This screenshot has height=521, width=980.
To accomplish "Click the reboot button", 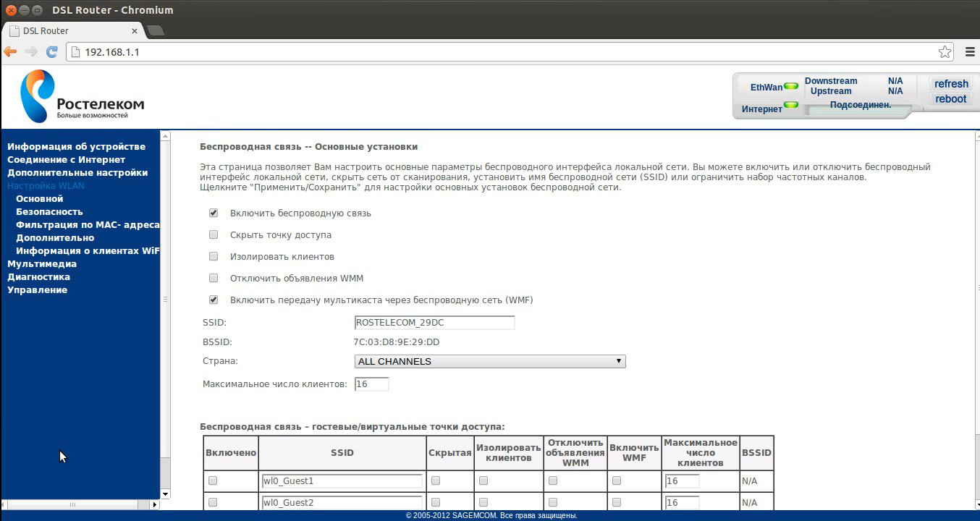I will [951, 99].
